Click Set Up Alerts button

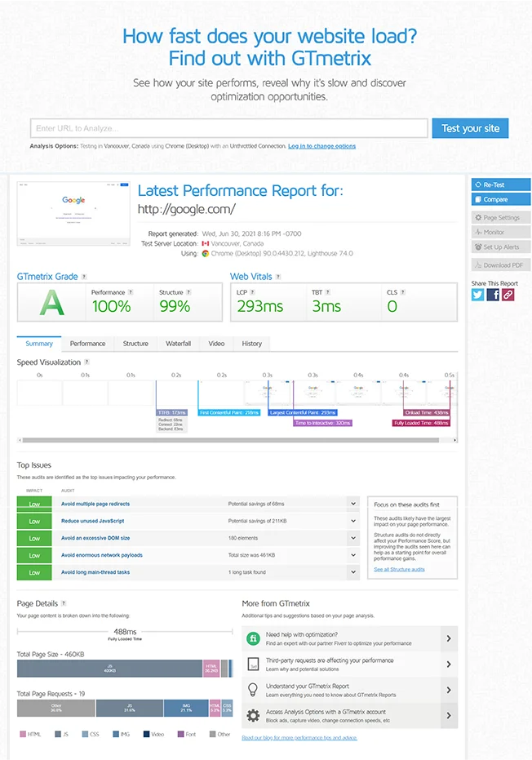tap(501, 247)
